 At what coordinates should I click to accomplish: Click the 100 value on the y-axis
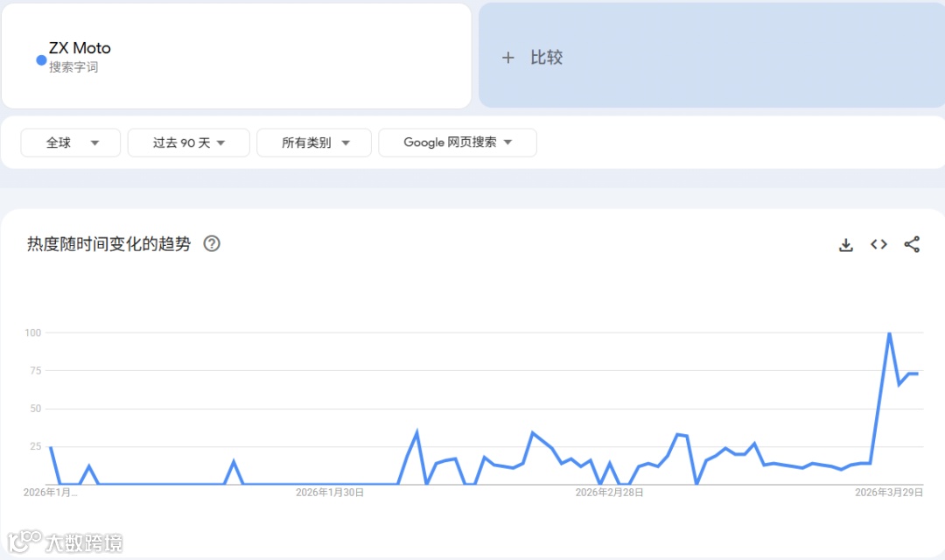point(32,332)
